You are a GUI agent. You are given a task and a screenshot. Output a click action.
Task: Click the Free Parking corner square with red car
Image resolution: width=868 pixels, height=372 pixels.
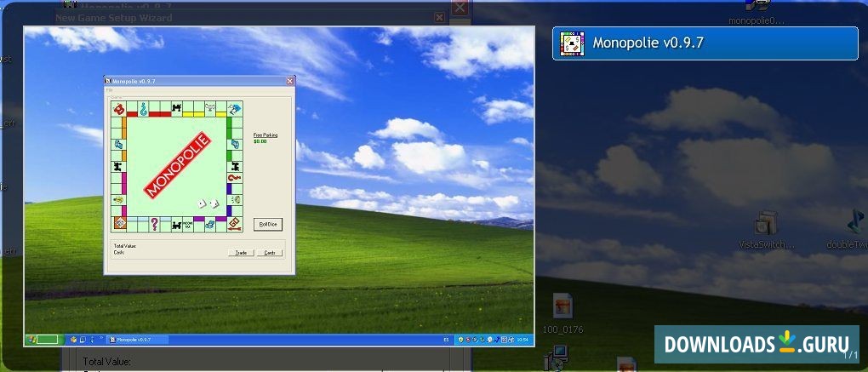119,108
